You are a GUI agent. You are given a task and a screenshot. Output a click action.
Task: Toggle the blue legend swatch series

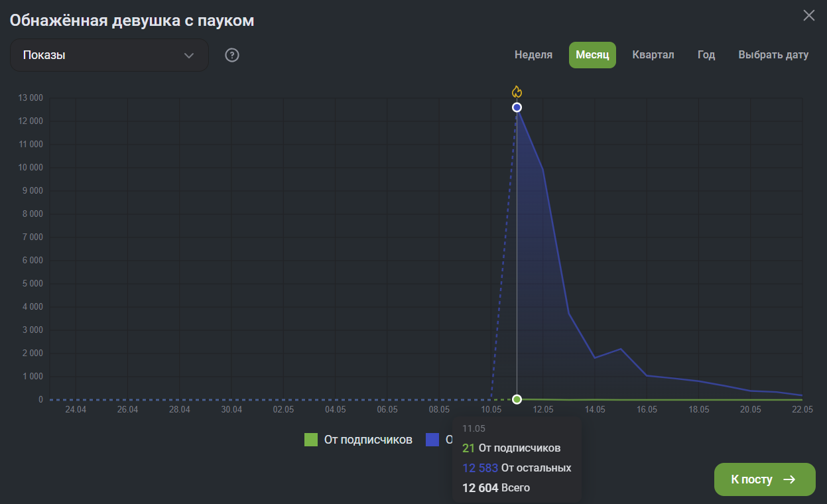pos(432,440)
